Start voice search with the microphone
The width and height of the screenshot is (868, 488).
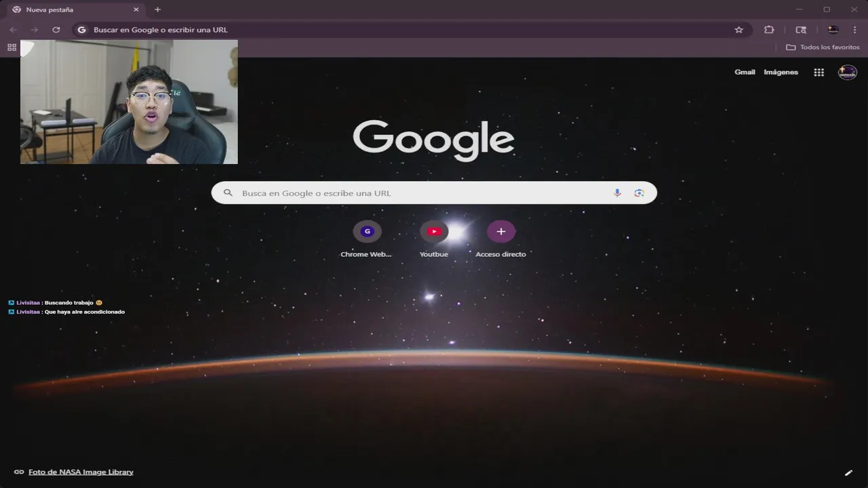coord(617,193)
